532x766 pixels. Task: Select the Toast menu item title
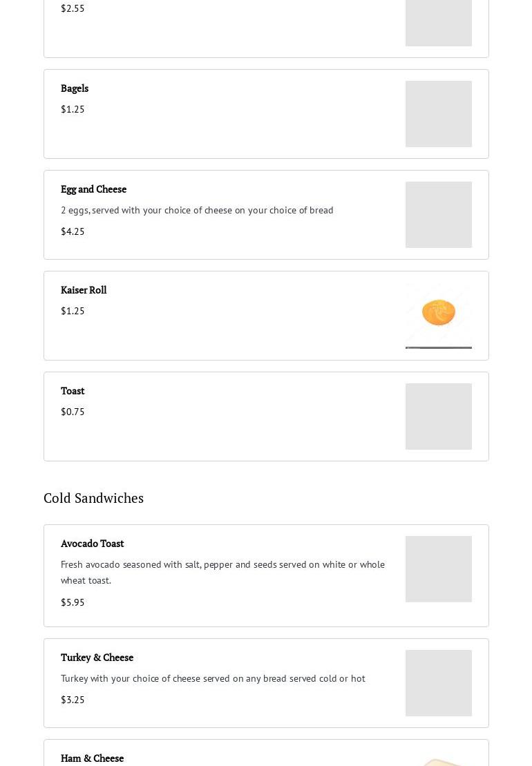tap(73, 391)
